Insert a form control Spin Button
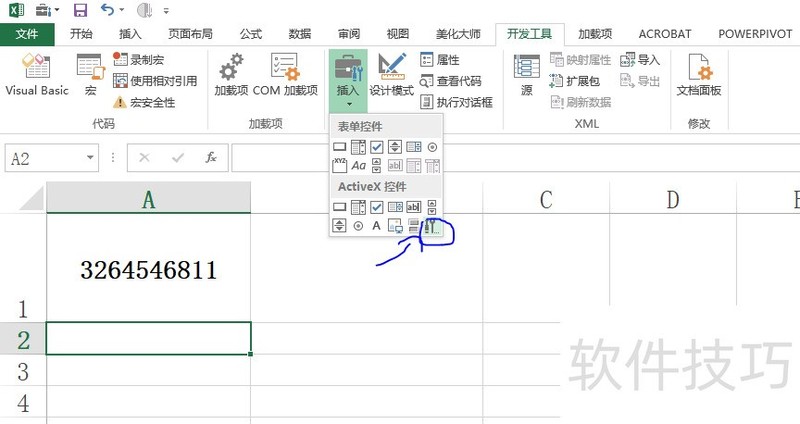 click(x=395, y=147)
